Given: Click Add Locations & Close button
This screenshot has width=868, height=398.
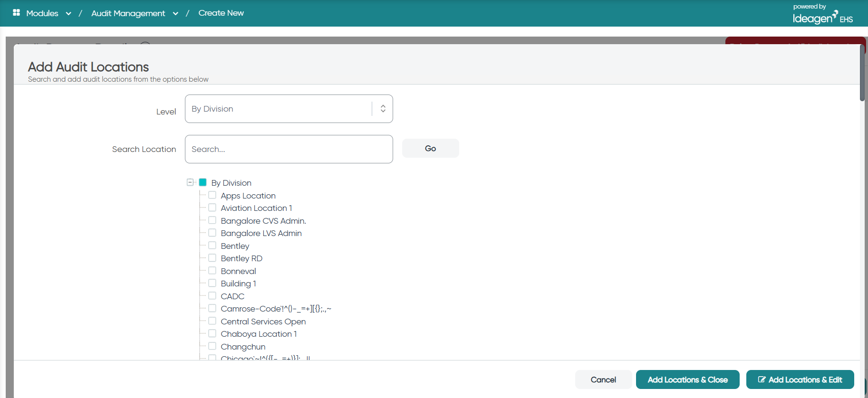Looking at the screenshot, I should (x=688, y=379).
